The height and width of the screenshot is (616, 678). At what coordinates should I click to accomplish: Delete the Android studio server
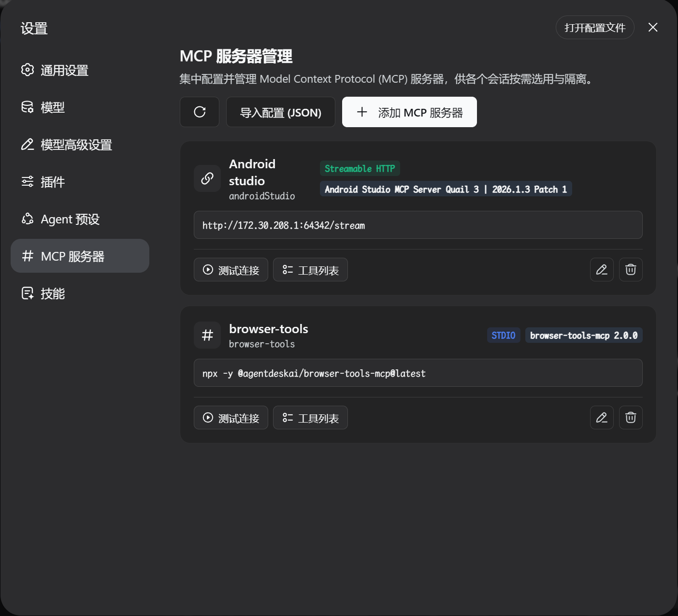click(x=631, y=270)
